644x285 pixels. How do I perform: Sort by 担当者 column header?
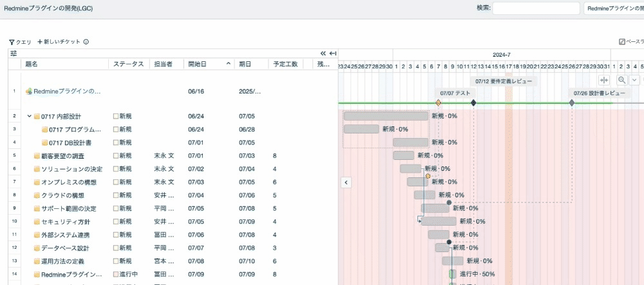(x=163, y=64)
